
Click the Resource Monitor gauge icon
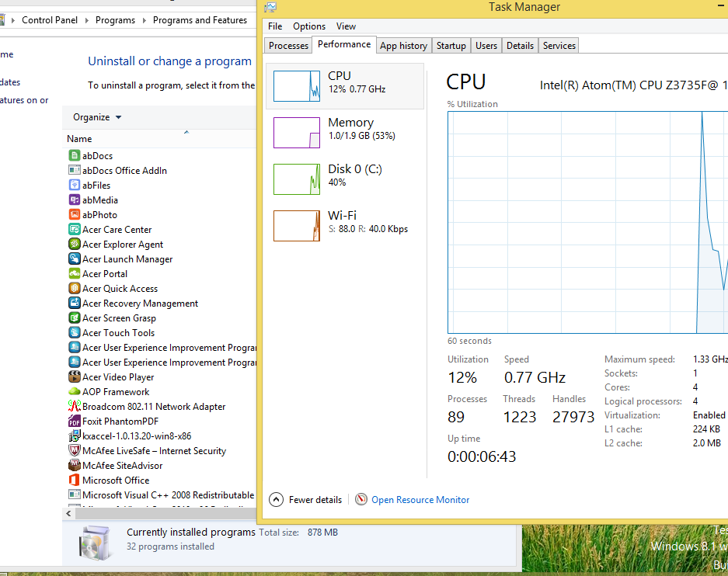[361, 499]
